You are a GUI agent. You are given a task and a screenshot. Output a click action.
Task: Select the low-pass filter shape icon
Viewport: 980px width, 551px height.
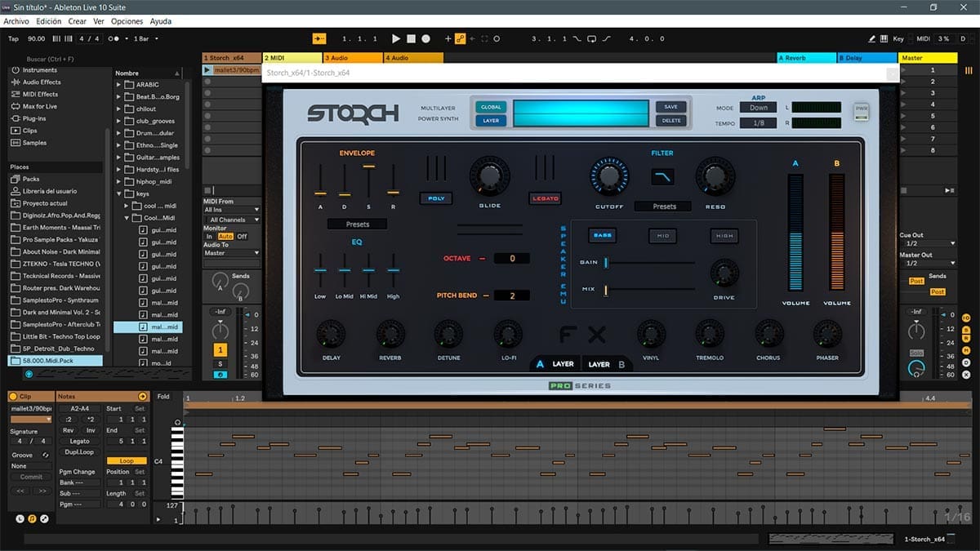pyautogui.click(x=662, y=176)
